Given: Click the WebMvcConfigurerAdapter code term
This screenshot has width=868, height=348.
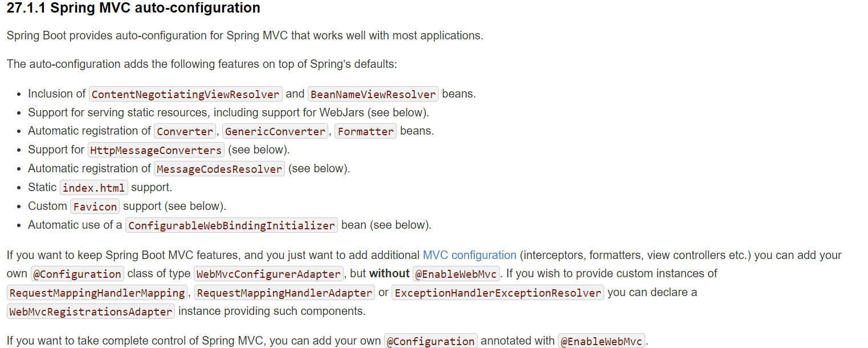Looking at the screenshot, I should (x=269, y=274).
